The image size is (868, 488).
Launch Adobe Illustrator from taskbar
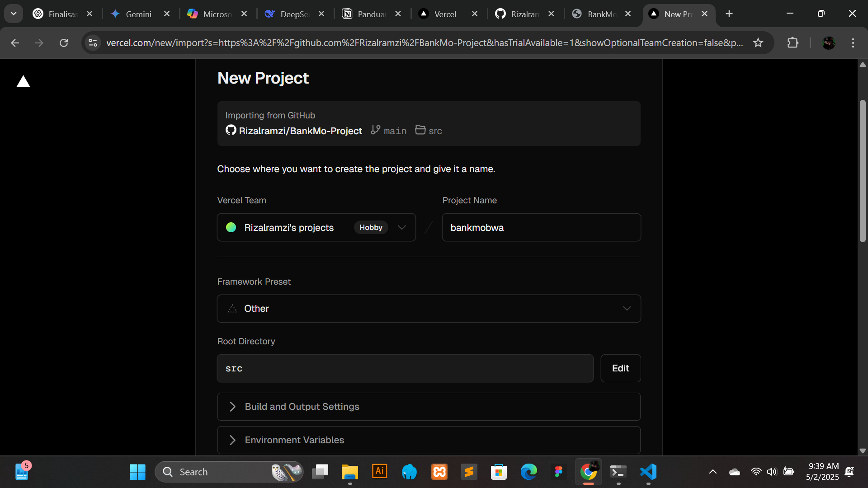tap(380, 471)
